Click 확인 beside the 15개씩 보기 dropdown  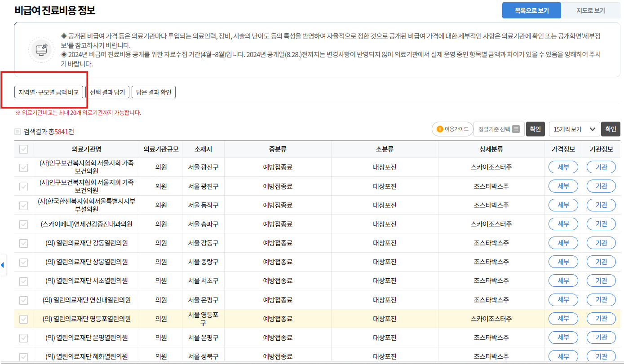[x=611, y=129]
